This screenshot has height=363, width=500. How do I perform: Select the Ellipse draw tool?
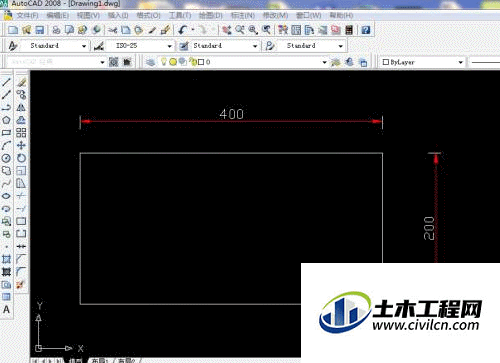click(x=6, y=196)
